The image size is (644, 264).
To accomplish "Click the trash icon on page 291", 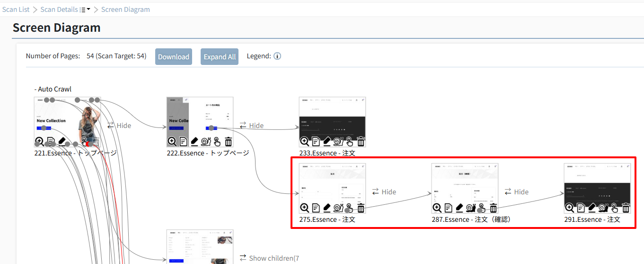I will 626,208.
